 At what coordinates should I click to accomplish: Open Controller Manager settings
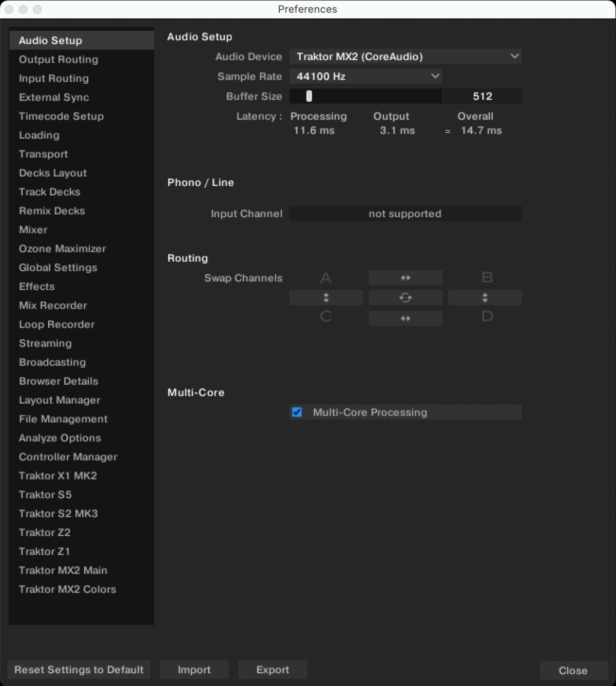pyautogui.click(x=68, y=456)
